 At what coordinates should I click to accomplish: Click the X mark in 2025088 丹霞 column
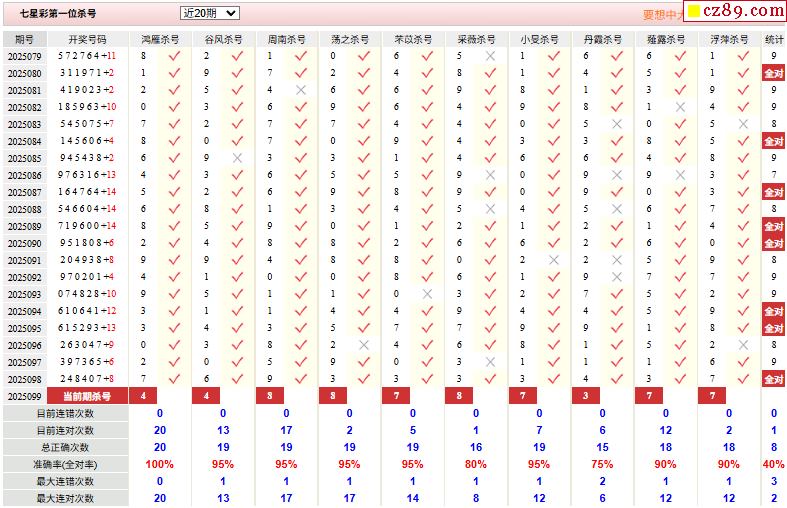[617, 209]
